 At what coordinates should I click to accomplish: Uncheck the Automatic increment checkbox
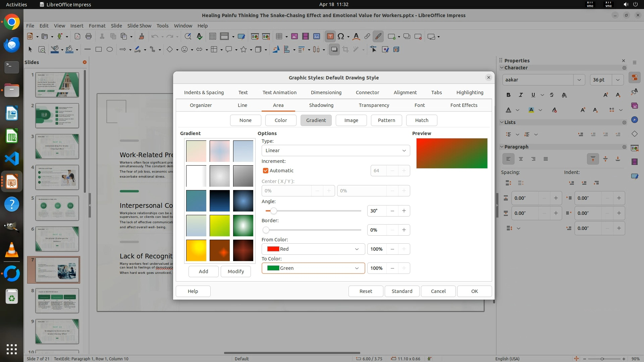[x=266, y=171]
